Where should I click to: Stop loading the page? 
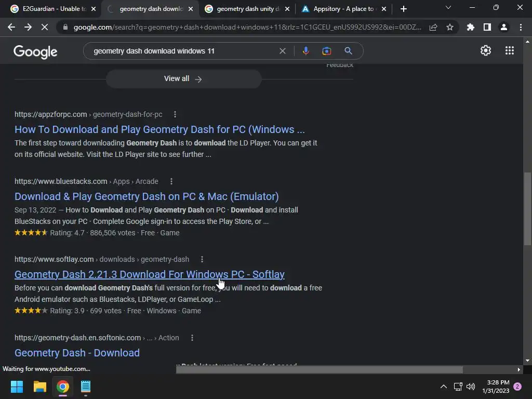click(45, 27)
